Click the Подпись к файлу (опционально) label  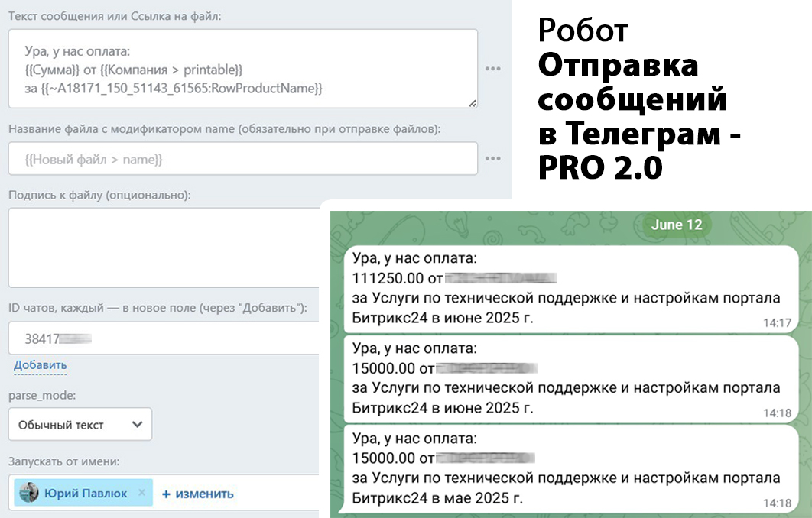pyautogui.click(x=99, y=195)
